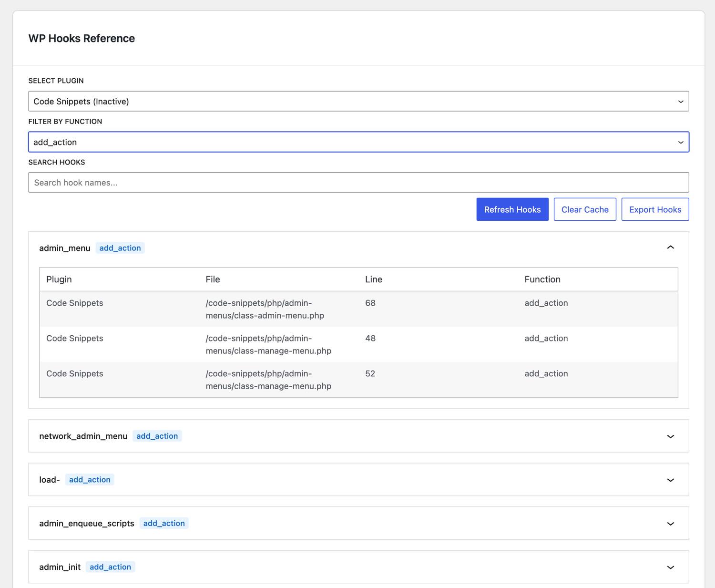Viewport: 715px width, 588px height.
Task: Open the Filter by Function dropdown
Action: (358, 142)
